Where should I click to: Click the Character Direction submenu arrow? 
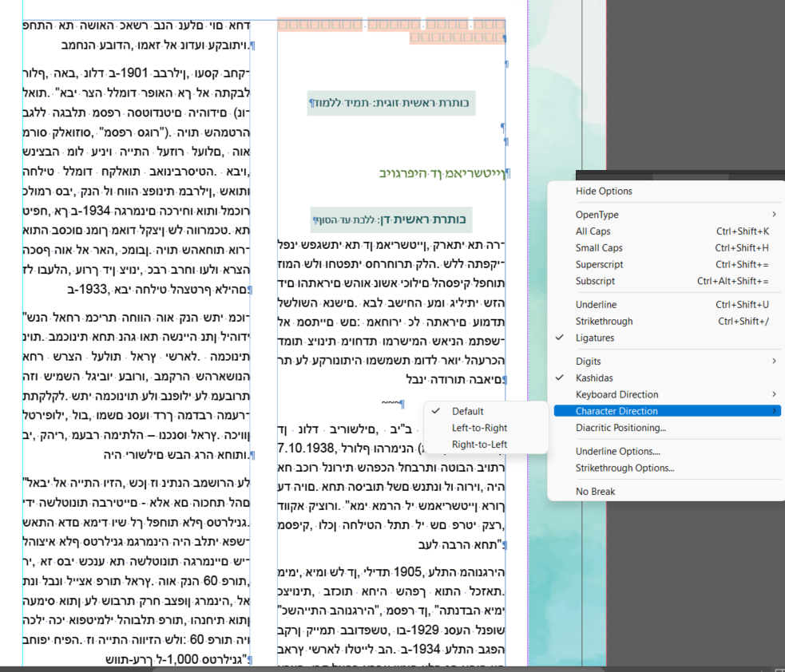click(774, 411)
